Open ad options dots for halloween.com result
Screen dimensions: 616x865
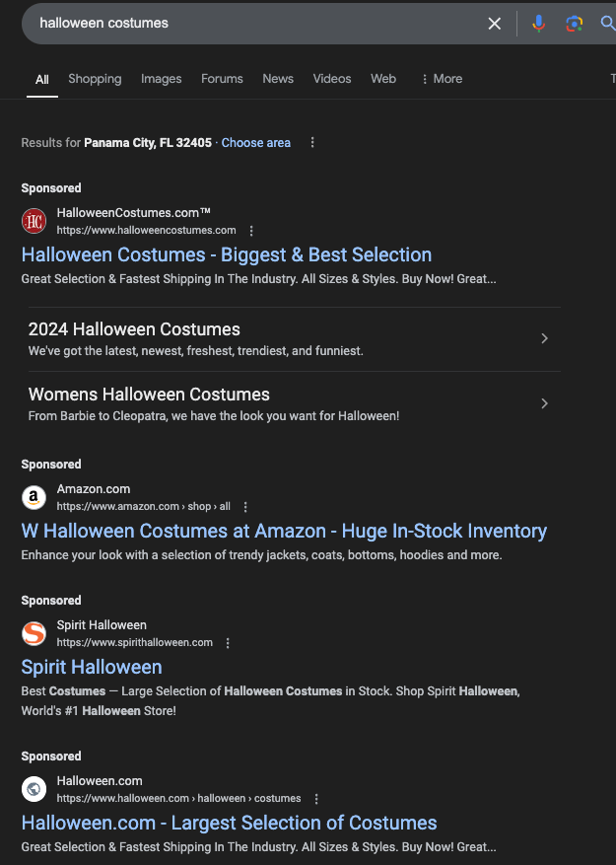pyautogui.click(x=316, y=799)
